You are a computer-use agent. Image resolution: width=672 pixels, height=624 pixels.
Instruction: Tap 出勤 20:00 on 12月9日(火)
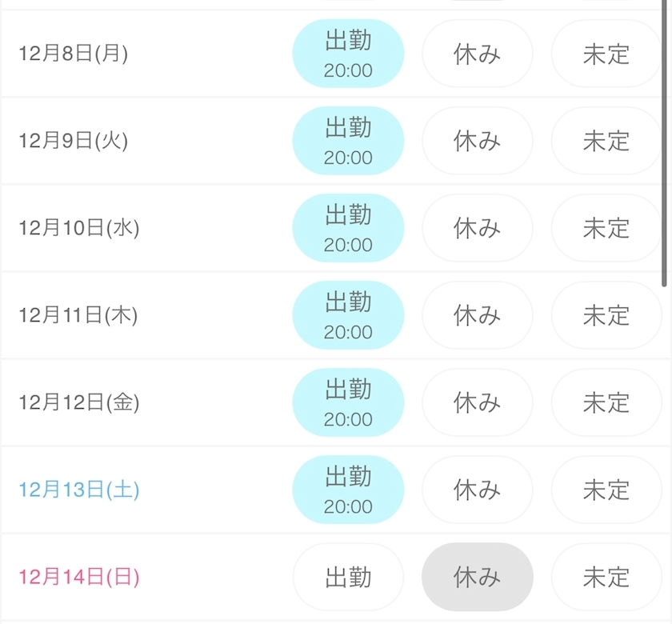pos(348,141)
